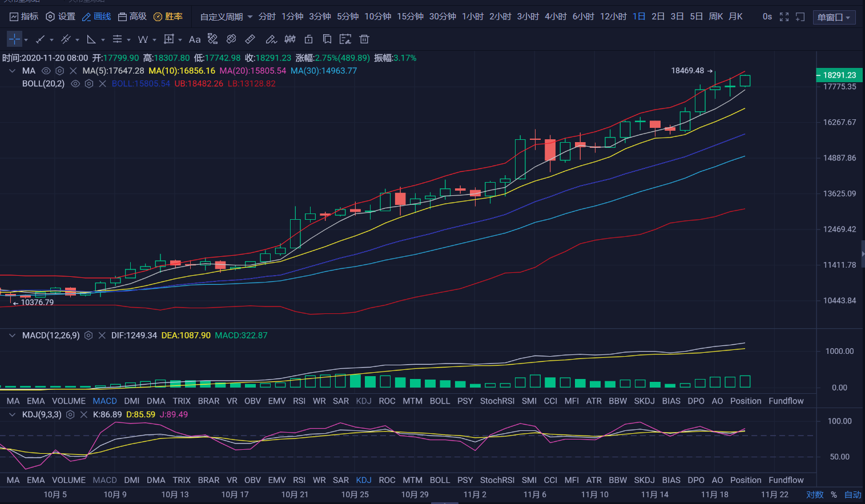Open the 单窗口 window layout dropdown
The width and height of the screenshot is (865, 504).
point(834,18)
